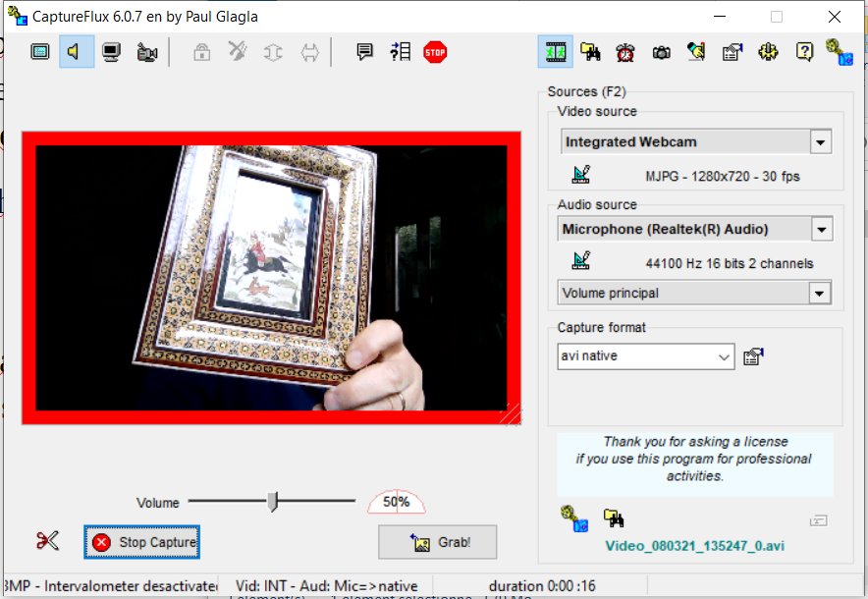The height and width of the screenshot is (599, 868).
Task: Expand the Integrated Webcam video source dropdown
Action: click(821, 142)
